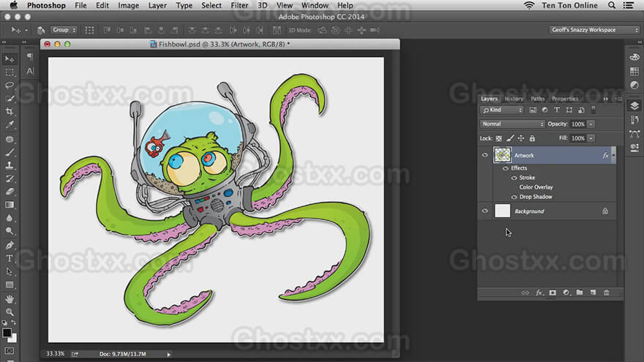This screenshot has height=362, width=644.
Task: Swap foreground and background colors
Action: (14, 323)
